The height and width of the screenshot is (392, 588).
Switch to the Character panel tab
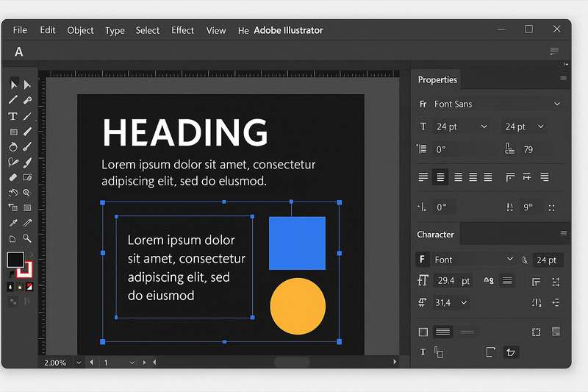(436, 235)
